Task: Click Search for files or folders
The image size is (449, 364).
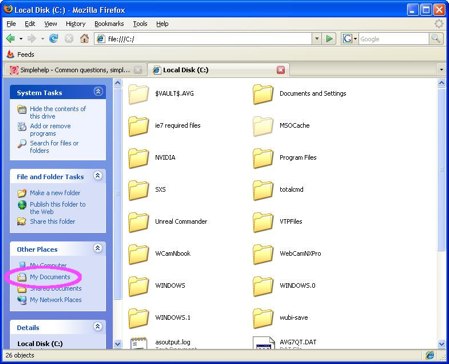Action: [54, 147]
